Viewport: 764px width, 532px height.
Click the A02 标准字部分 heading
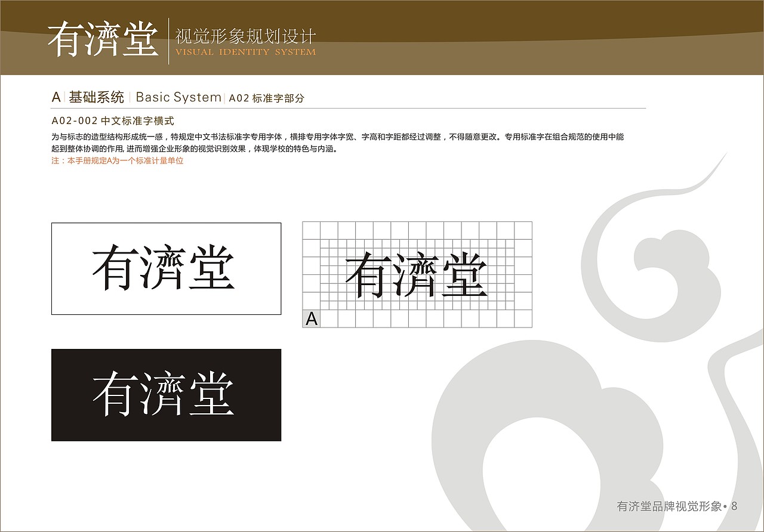pos(266,98)
